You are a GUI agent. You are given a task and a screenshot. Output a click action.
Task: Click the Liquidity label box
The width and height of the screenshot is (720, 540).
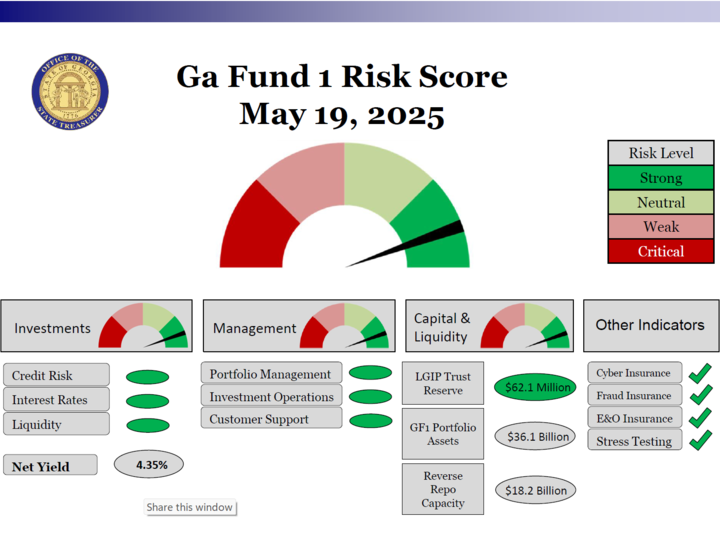[x=56, y=424]
